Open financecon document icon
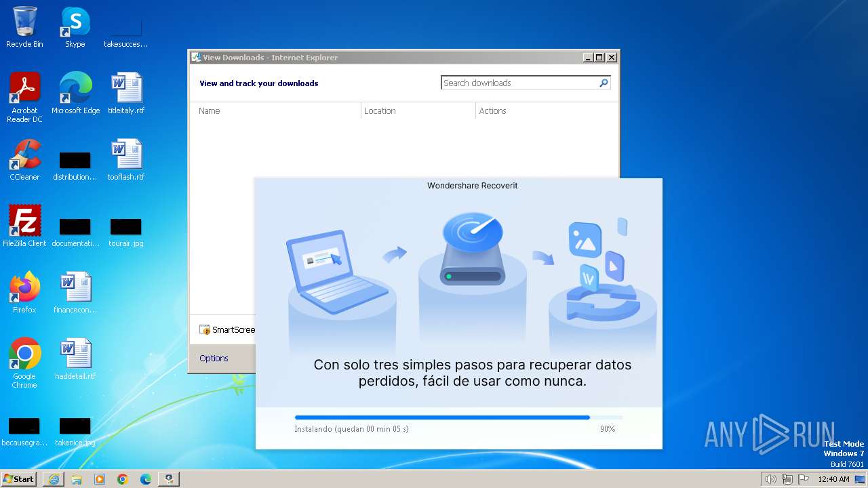The width and height of the screenshot is (868, 488). [x=75, y=293]
